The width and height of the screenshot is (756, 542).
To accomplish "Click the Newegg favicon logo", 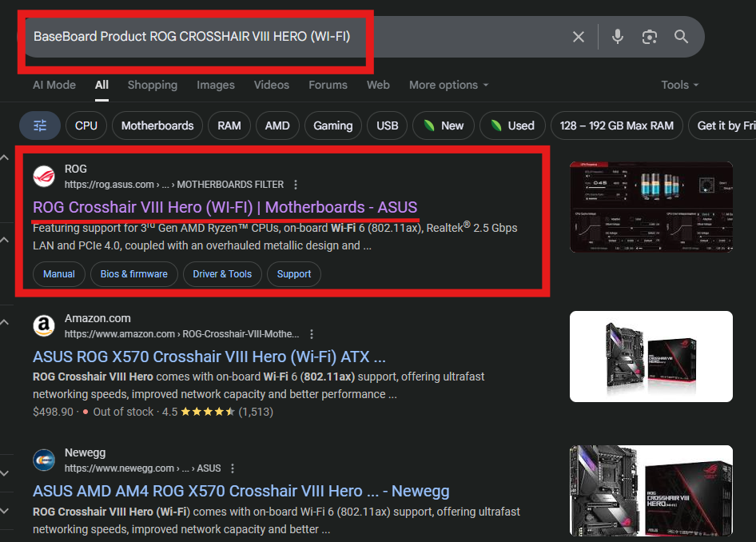I will point(44,460).
